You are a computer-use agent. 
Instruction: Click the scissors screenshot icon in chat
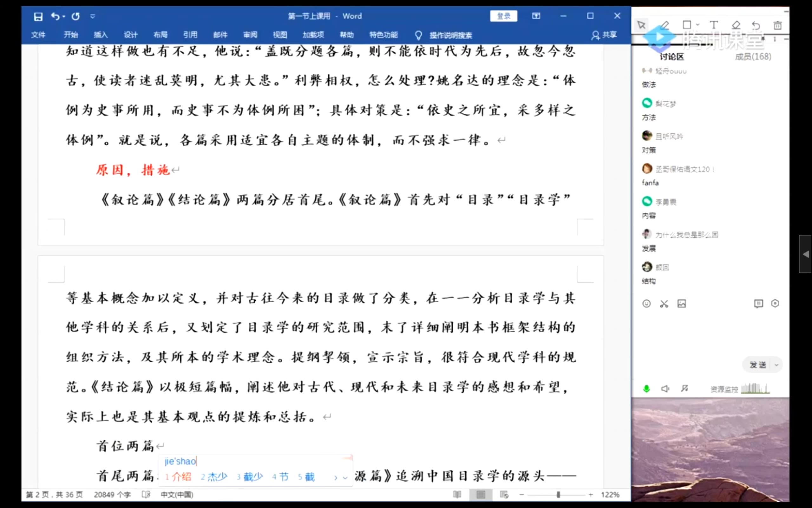coord(664,304)
